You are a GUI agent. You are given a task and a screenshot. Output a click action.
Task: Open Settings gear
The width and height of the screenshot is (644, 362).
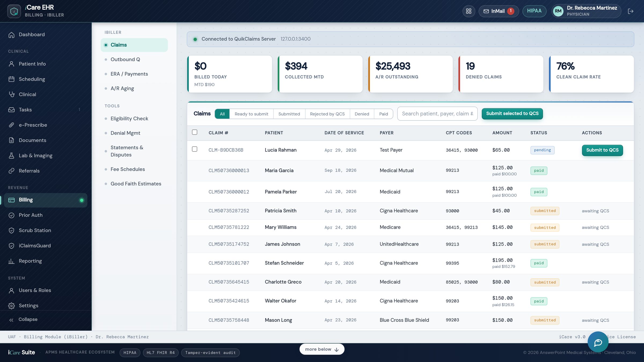[x=46, y=306]
